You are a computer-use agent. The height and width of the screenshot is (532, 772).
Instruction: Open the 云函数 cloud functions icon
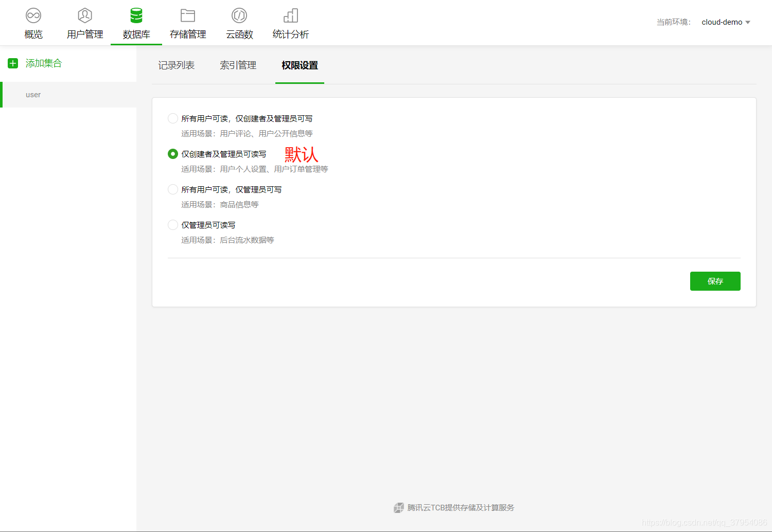[239, 15]
